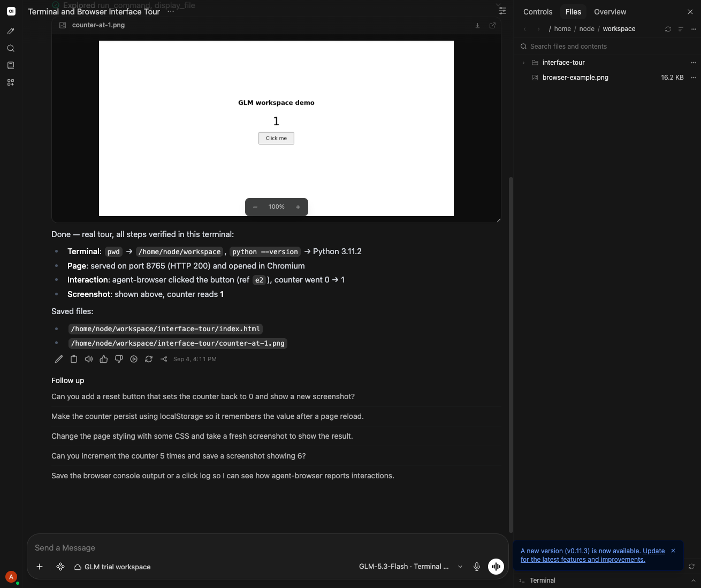This screenshot has height=588, width=701.
Task: Open the GLM-5.3-Flash model selector dropdown
Action: coord(410,567)
